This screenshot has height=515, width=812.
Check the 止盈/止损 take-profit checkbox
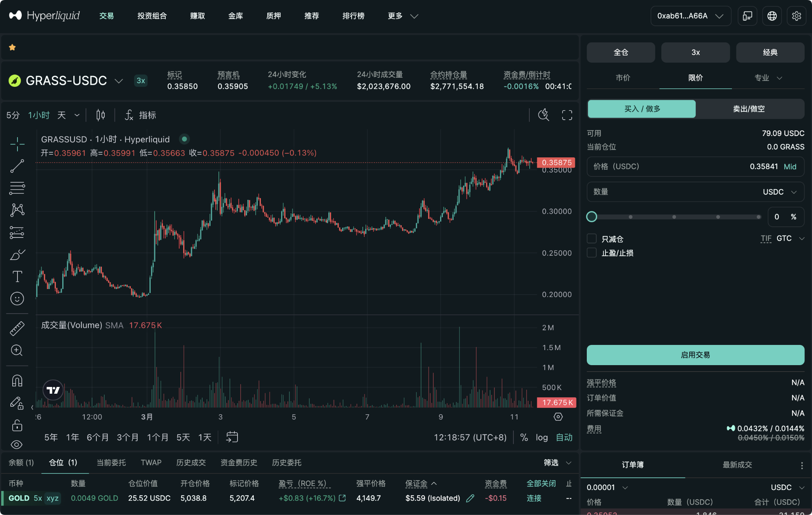point(592,253)
